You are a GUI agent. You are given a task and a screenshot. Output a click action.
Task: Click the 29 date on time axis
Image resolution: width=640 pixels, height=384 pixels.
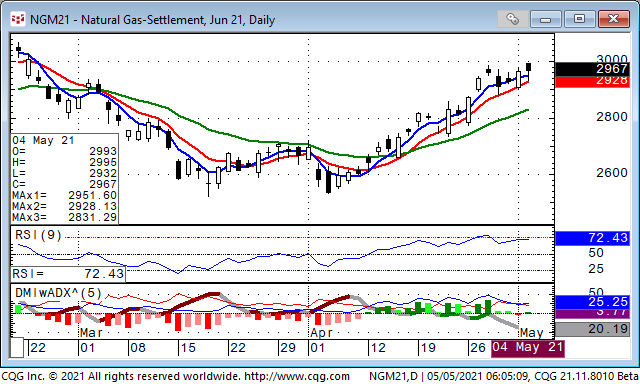pos(288,348)
